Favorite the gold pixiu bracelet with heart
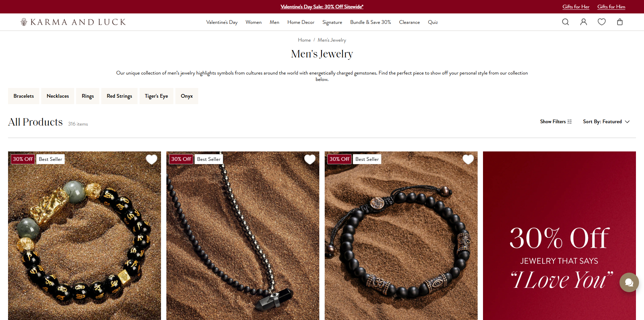Screen dimensions: 644x320 (152, 159)
